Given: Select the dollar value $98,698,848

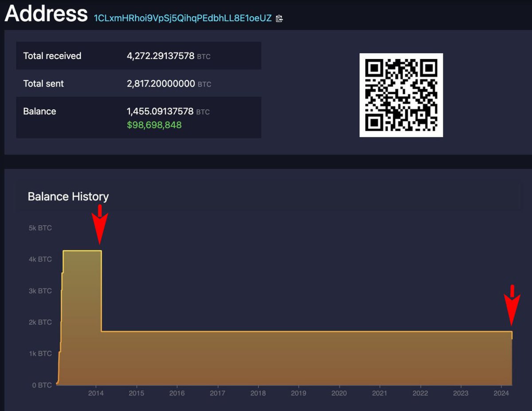Looking at the screenshot, I should 154,125.
